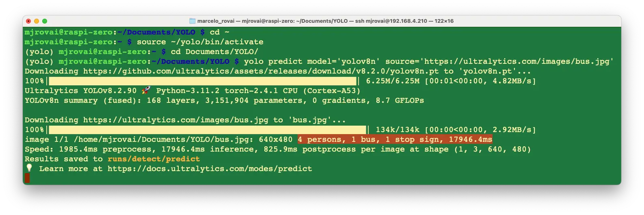Click the bus.jpg download URL line

pos(185,120)
